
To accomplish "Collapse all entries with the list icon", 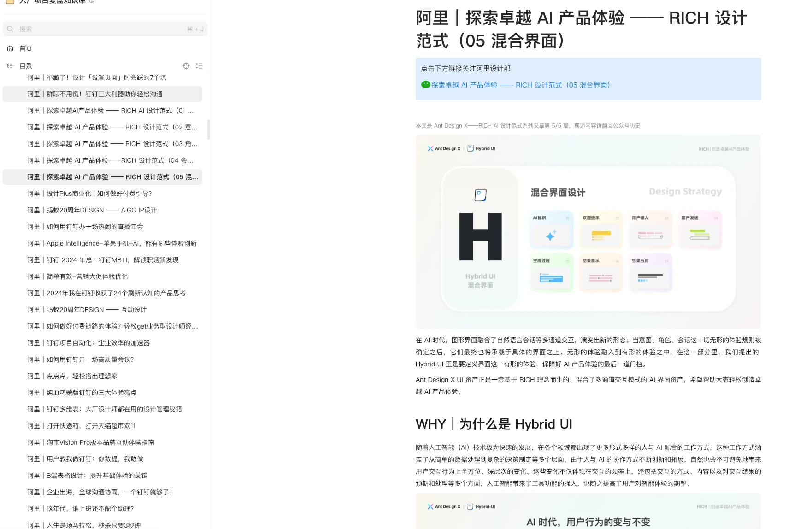I will pos(199,66).
